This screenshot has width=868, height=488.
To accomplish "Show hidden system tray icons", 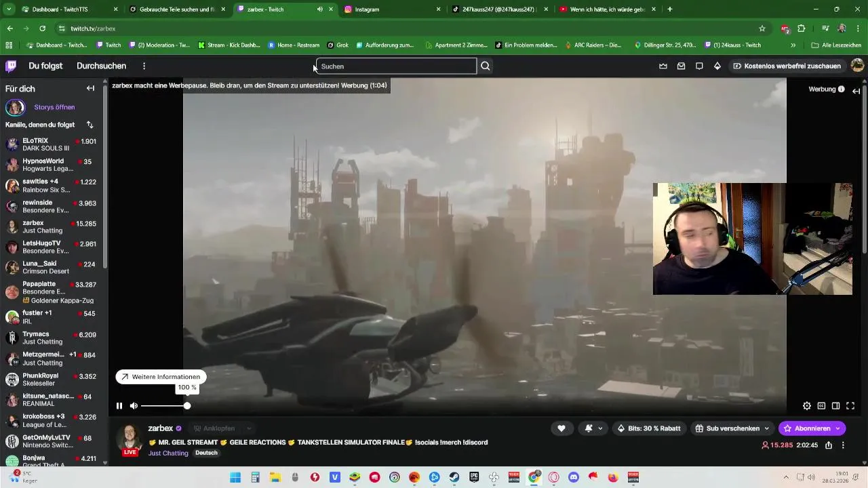I will (786, 477).
